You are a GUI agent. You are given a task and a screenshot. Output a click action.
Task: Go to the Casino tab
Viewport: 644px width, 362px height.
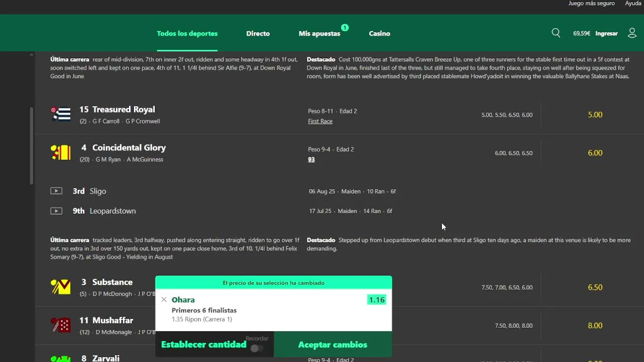[x=379, y=34]
